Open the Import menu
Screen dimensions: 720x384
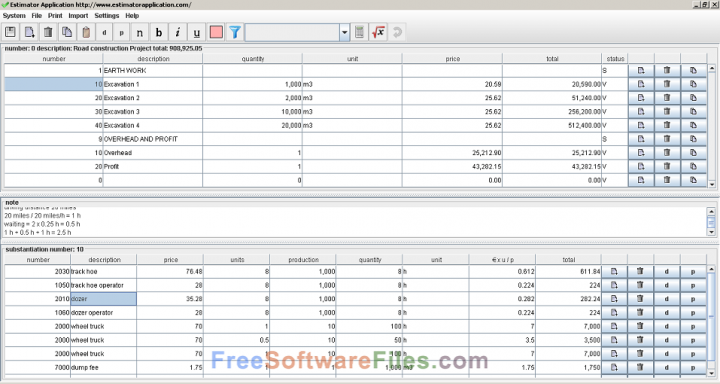(78, 16)
